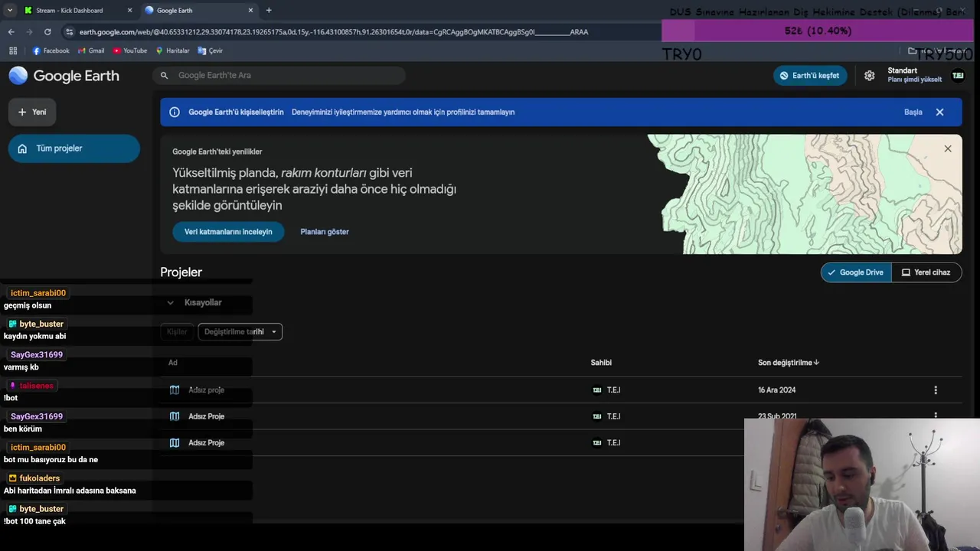Viewport: 980px width, 551px height.
Task: Click the earth.google.com address bar URL
Action: (x=333, y=32)
